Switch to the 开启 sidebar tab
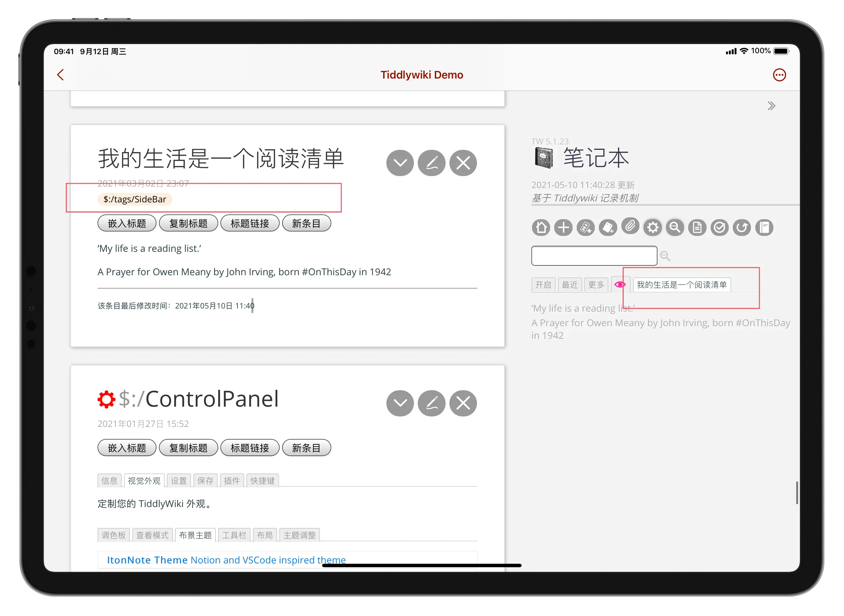Screen dimensions: 844x616 pyautogui.click(x=543, y=285)
